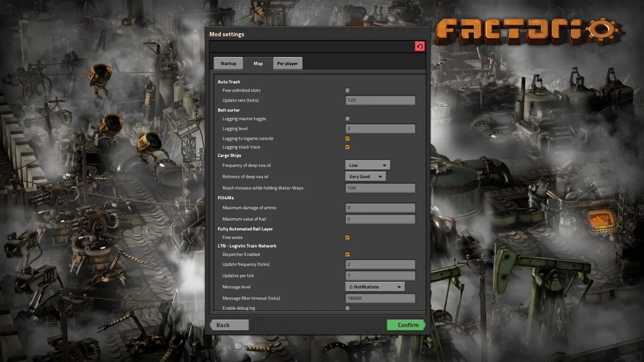Open the Message level dropdown
644x362 pixels.
point(375,287)
